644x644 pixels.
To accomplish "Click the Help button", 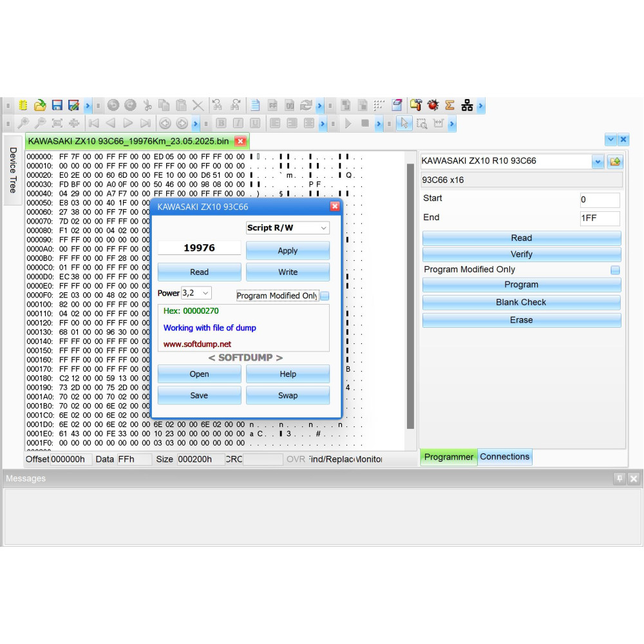I will (x=287, y=374).
